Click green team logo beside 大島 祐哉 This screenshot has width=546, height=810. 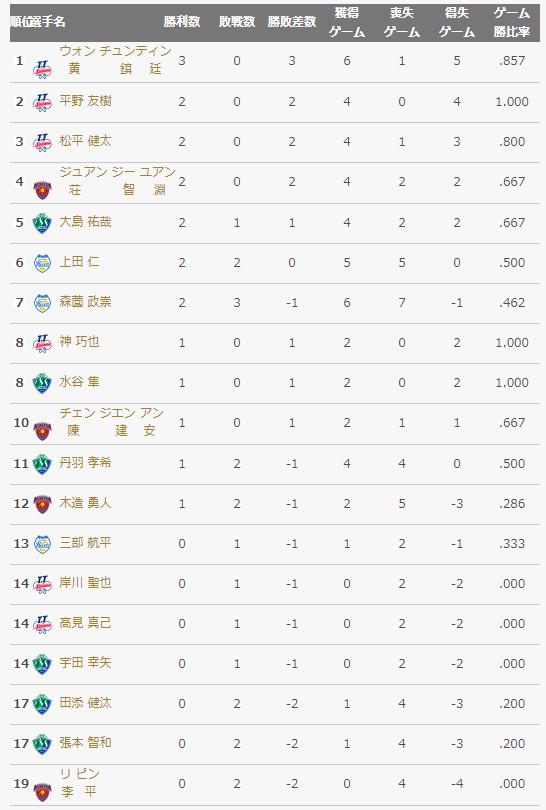[42, 223]
